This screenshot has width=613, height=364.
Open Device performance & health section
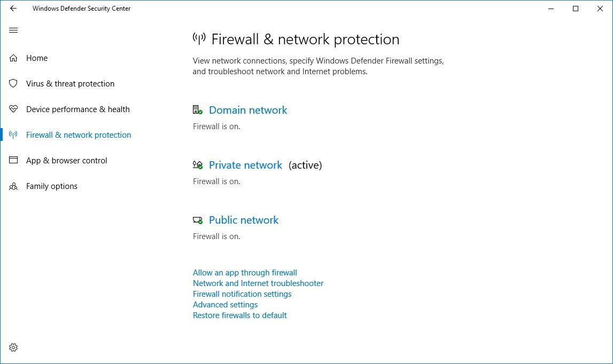pos(77,109)
